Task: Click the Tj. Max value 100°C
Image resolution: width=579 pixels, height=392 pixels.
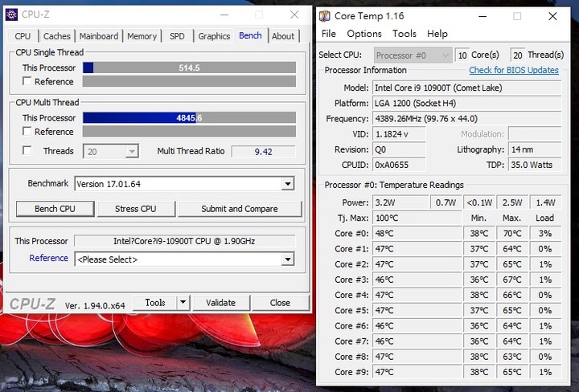Action: [417, 218]
